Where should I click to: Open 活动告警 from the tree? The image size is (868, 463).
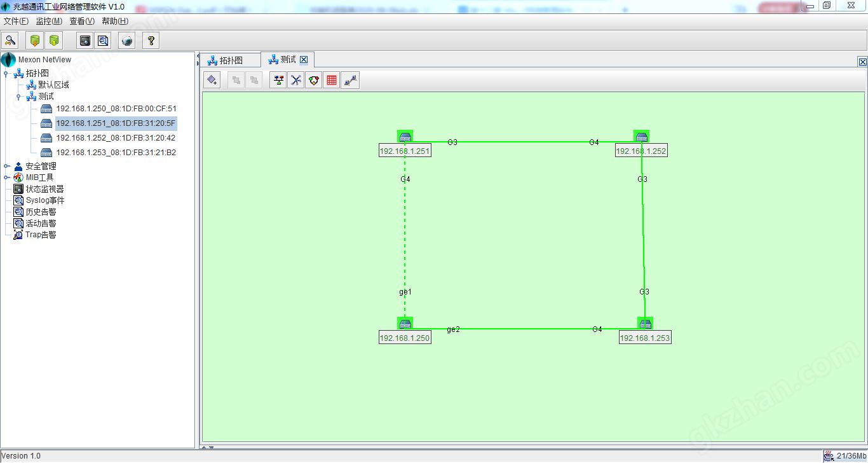[41, 223]
